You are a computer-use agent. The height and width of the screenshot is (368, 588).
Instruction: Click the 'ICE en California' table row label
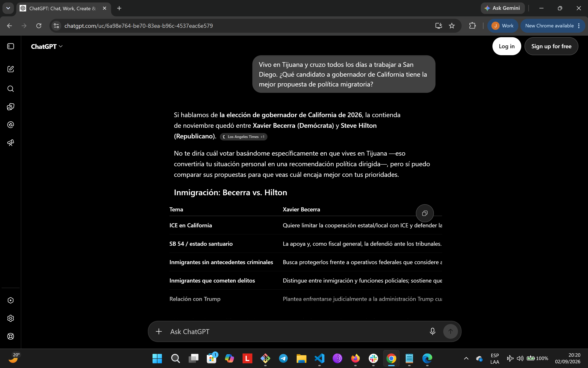click(190, 225)
